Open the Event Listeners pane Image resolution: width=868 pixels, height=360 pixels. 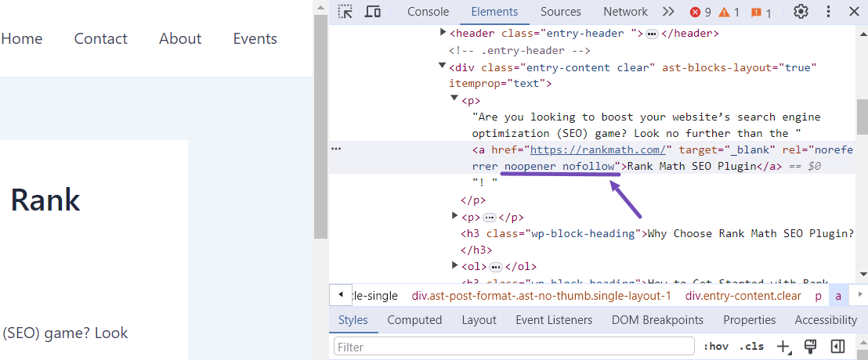click(554, 319)
